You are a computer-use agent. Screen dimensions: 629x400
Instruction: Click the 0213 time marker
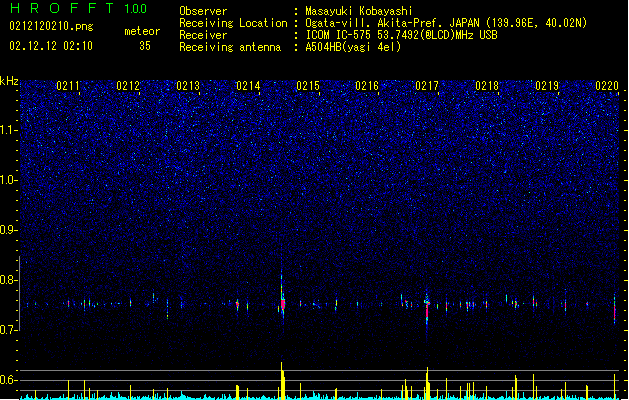pos(188,86)
